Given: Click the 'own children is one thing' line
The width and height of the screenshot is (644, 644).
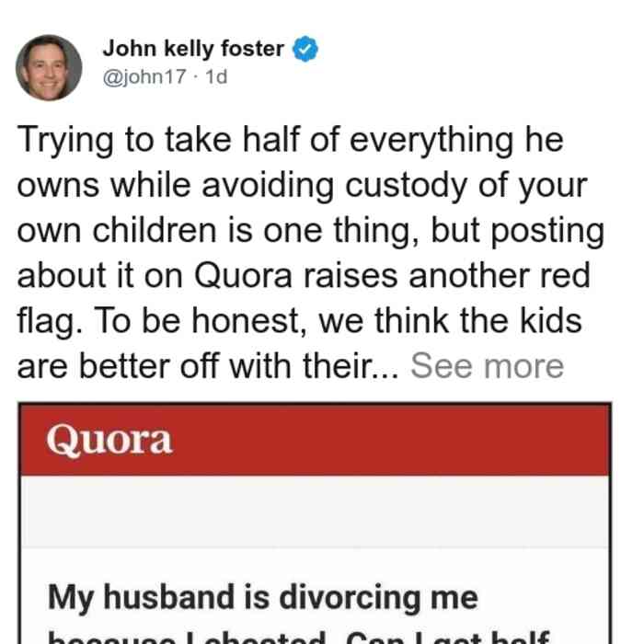Looking at the screenshot, I should tap(311, 231).
